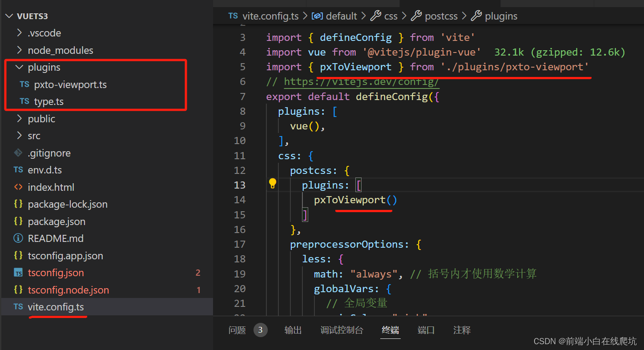Click vite.config.ts in the breadcrumb
644x350 pixels.
(x=270, y=16)
